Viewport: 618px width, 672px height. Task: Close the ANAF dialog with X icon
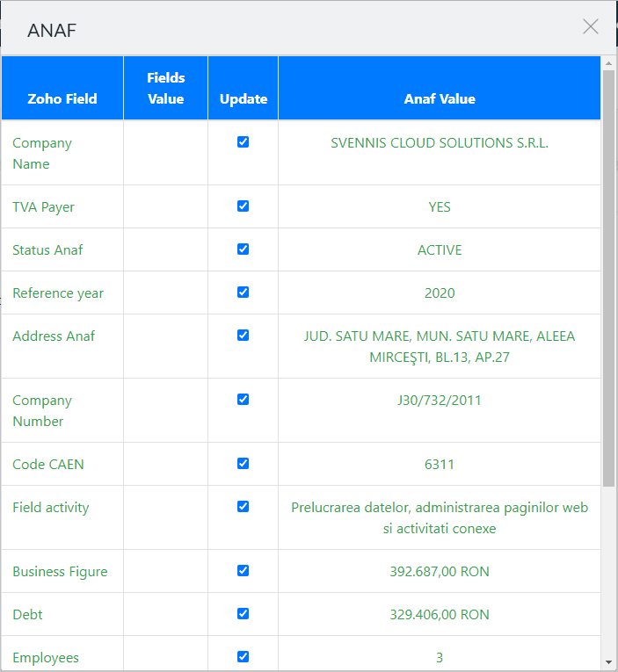tap(591, 26)
